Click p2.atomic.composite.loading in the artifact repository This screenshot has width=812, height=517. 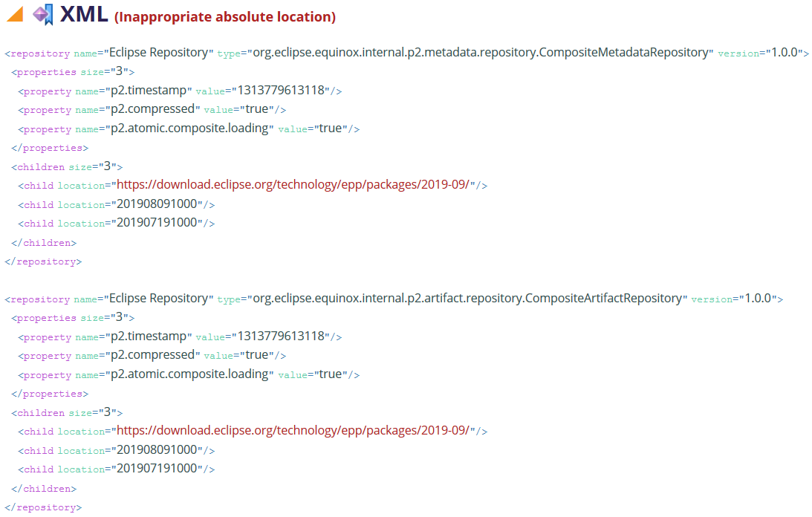pos(189,374)
